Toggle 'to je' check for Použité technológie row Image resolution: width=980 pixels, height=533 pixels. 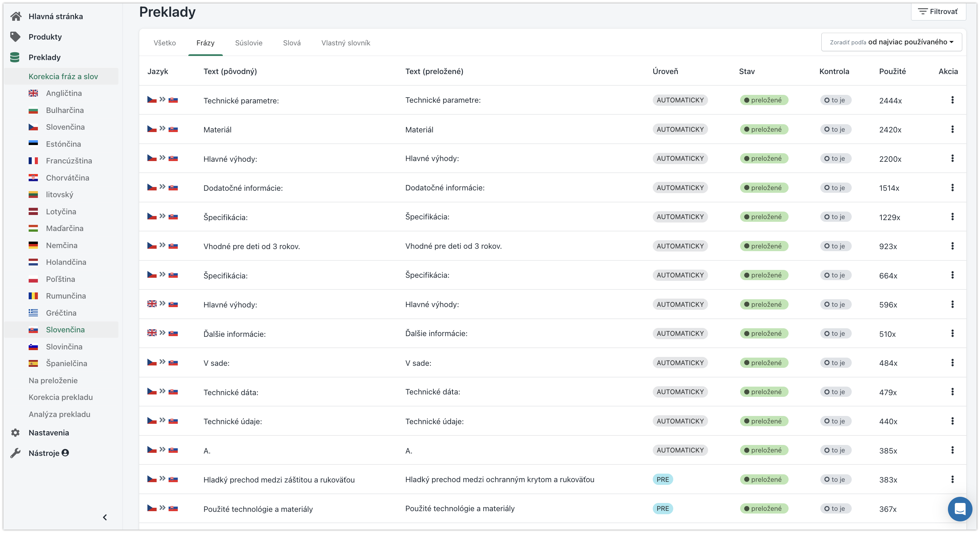click(x=835, y=509)
